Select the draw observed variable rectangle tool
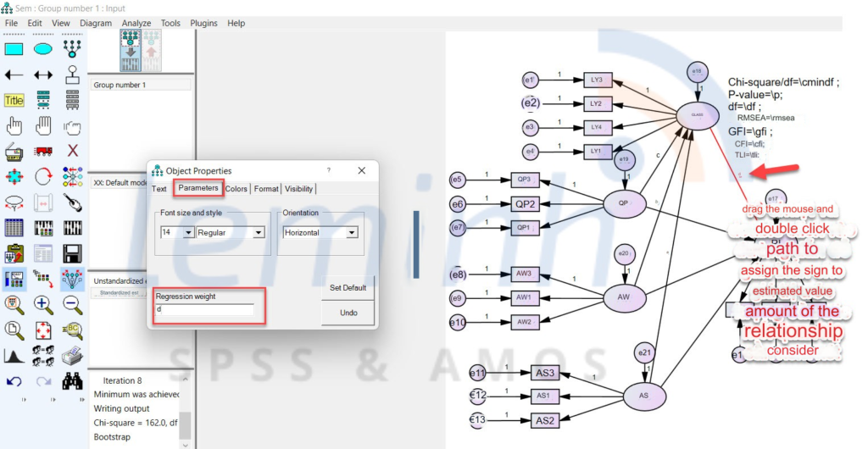This screenshot has height=449, width=868. pos(14,49)
